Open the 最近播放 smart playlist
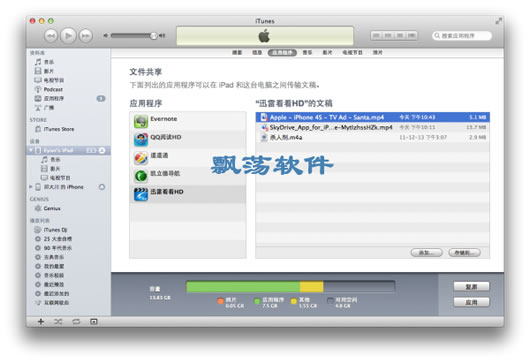The image size is (530, 363). (50, 284)
